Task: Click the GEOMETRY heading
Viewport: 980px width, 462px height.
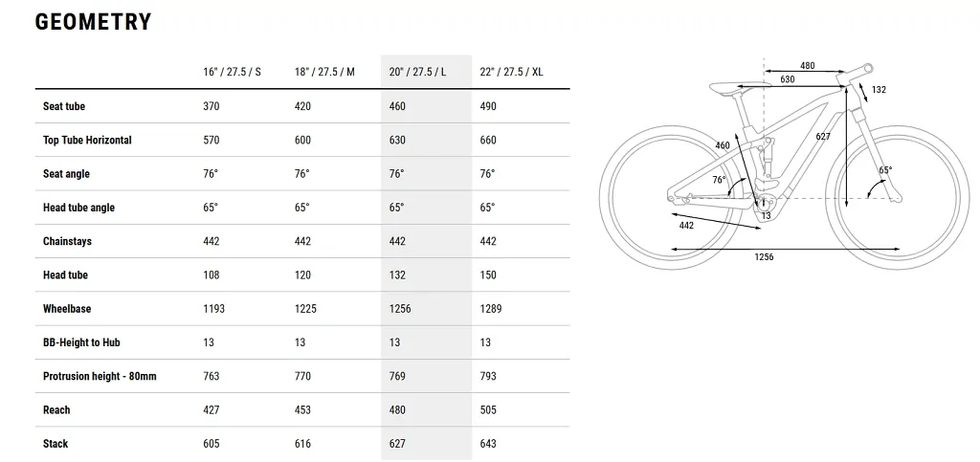Action: [93, 22]
